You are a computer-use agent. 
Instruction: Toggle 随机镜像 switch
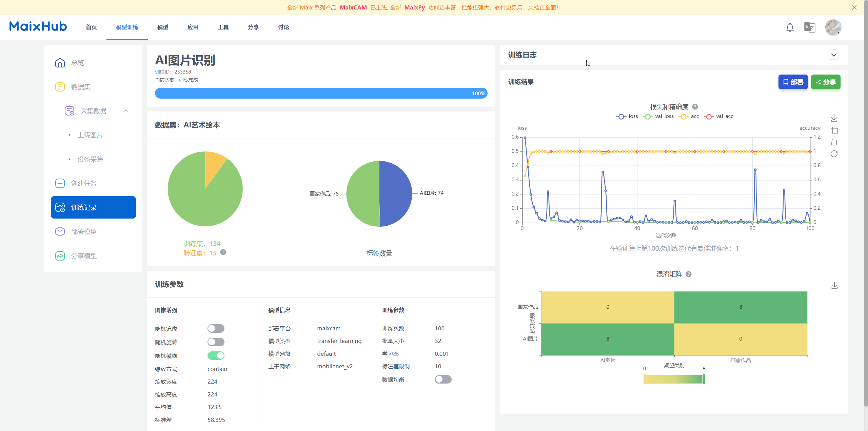(216, 328)
